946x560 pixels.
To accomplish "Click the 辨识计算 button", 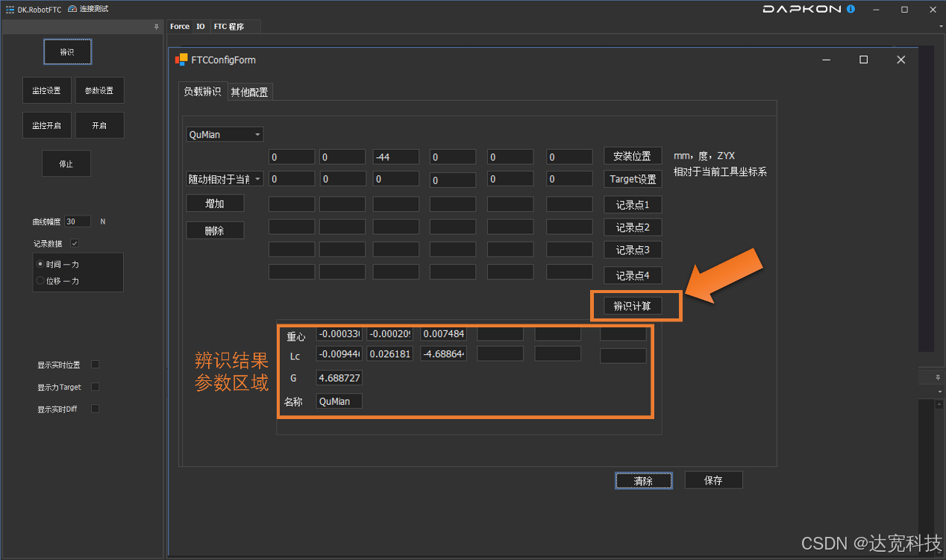I will click(x=632, y=306).
